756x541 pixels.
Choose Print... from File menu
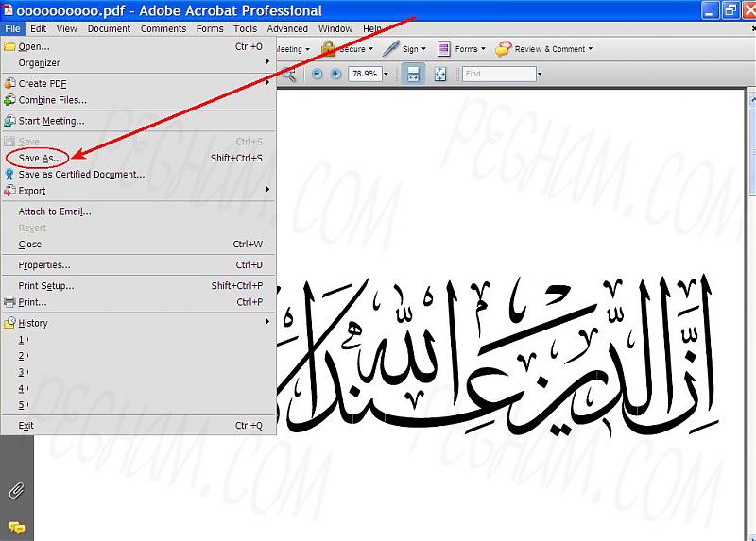[x=138, y=302]
